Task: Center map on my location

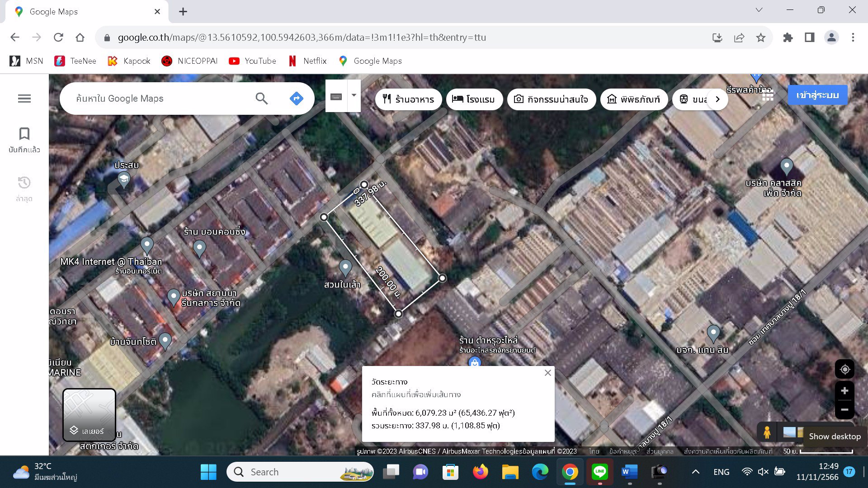Action: click(844, 370)
